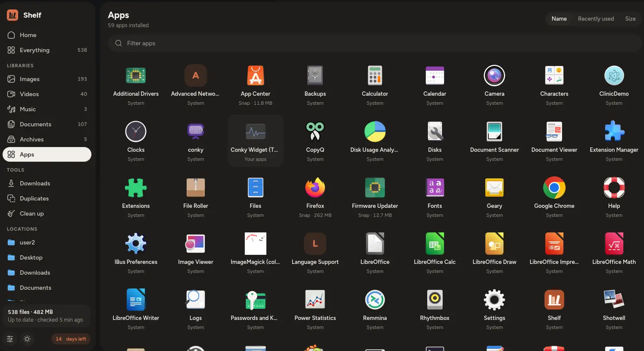This screenshot has width=644, height=351.
Task: Open the Everything view
Action: pyautogui.click(x=47, y=50)
